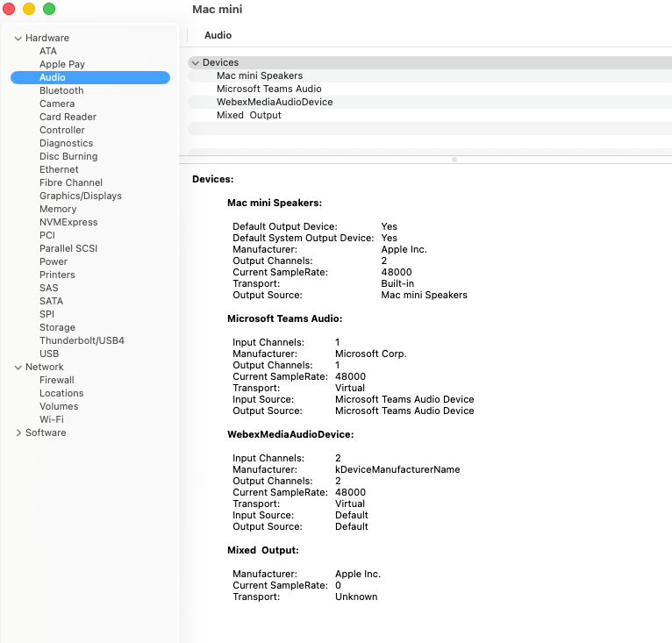Select Printers in the sidebar
This screenshot has height=643, width=672.
57,275
